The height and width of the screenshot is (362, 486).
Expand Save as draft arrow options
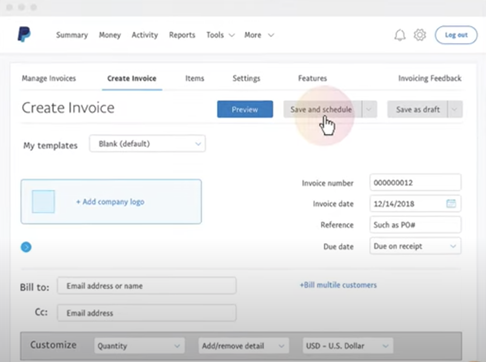pyautogui.click(x=455, y=109)
